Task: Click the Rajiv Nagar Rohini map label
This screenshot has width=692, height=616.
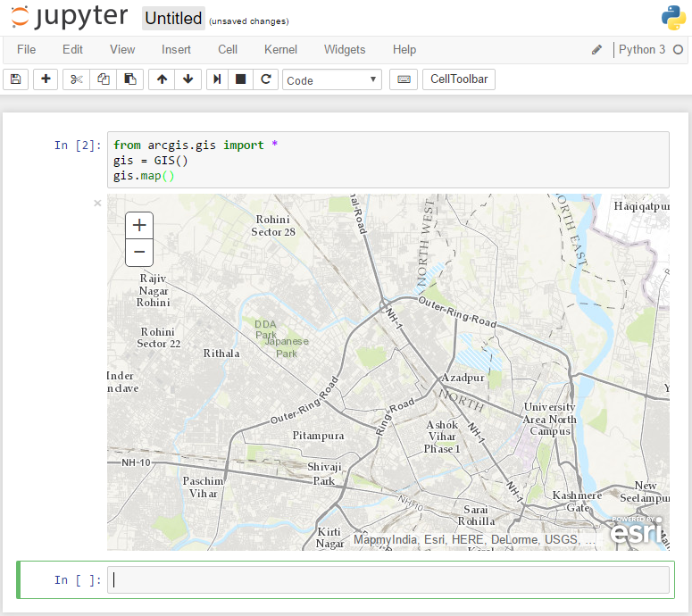Action: 154,290
